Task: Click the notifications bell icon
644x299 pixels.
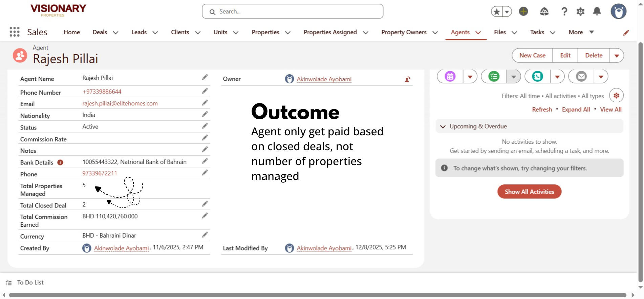Action: tap(597, 12)
